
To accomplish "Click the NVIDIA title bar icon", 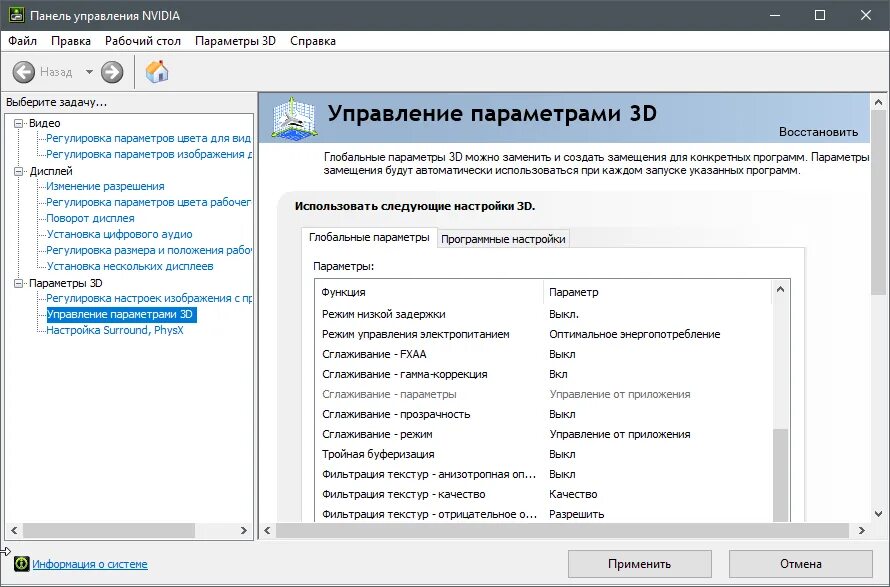I will [x=16, y=15].
